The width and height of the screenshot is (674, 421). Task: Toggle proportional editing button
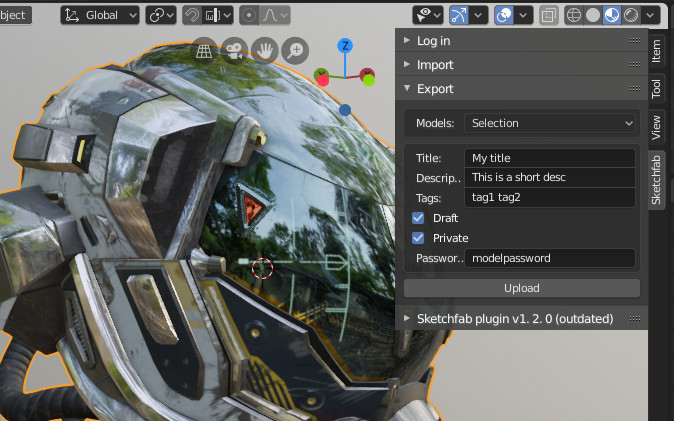[x=249, y=15]
